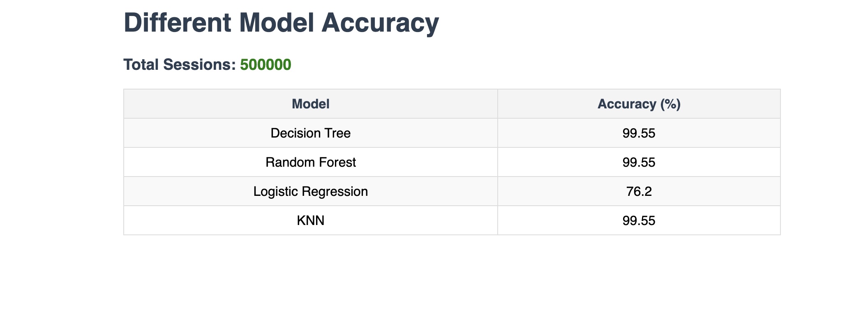Click the Decision Tree accuracy value

pos(639,133)
